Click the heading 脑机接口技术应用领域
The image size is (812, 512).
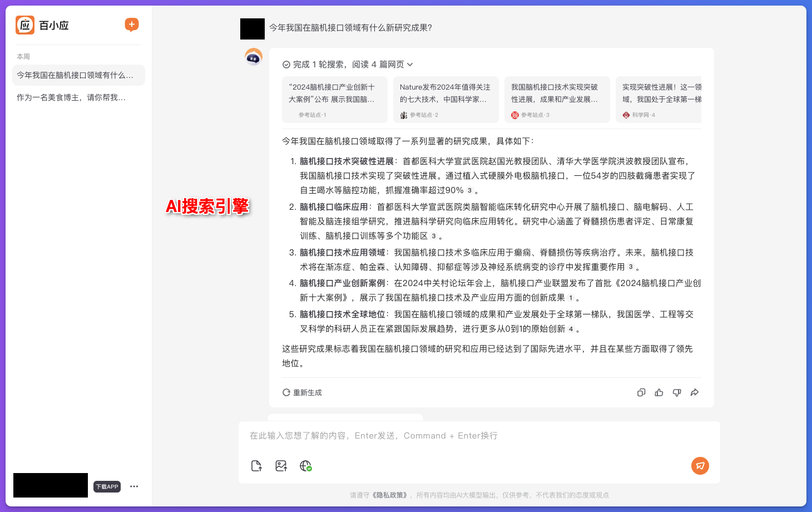point(343,253)
